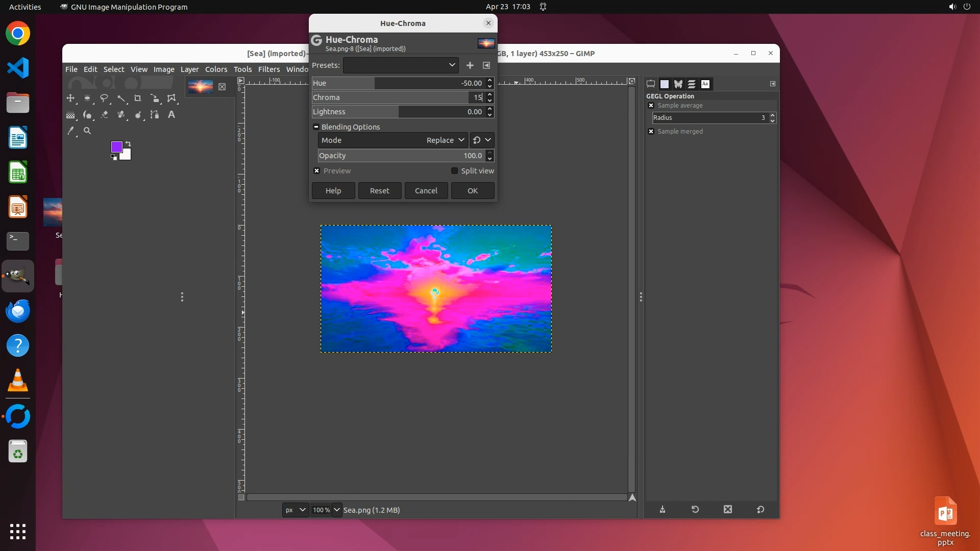Save current settings as named preset
This screenshot has width=980, height=551.
click(470, 65)
